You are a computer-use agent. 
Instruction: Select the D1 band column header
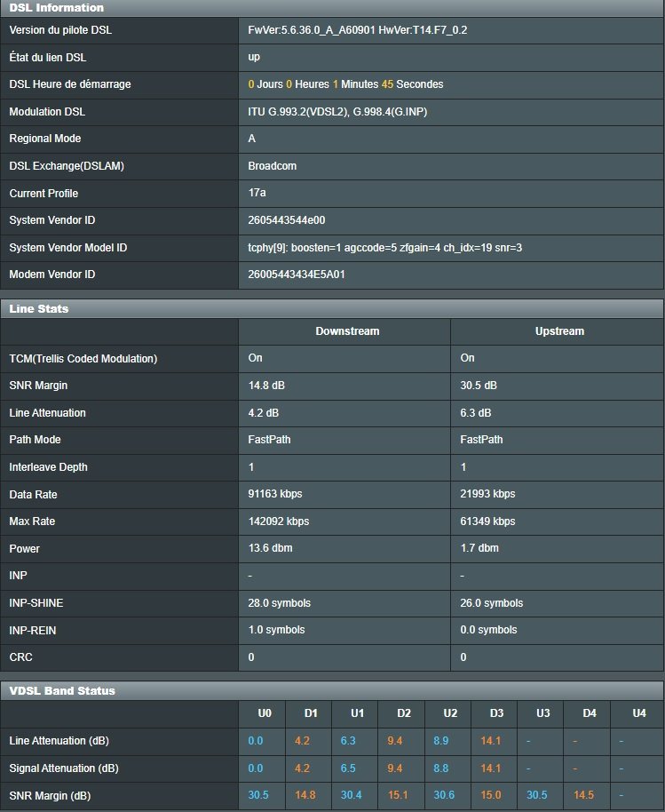click(311, 713)
